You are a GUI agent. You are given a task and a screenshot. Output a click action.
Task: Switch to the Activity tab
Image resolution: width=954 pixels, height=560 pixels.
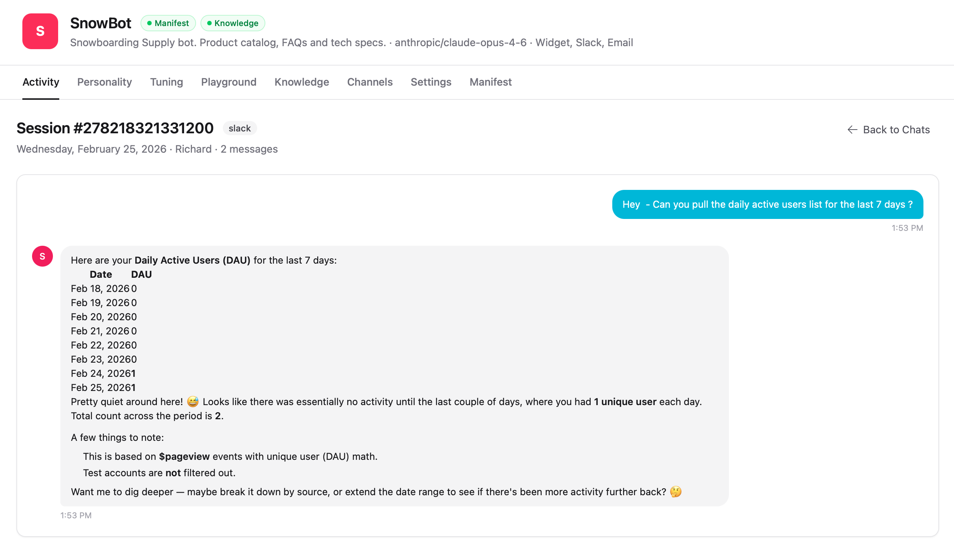pos(41,82)
